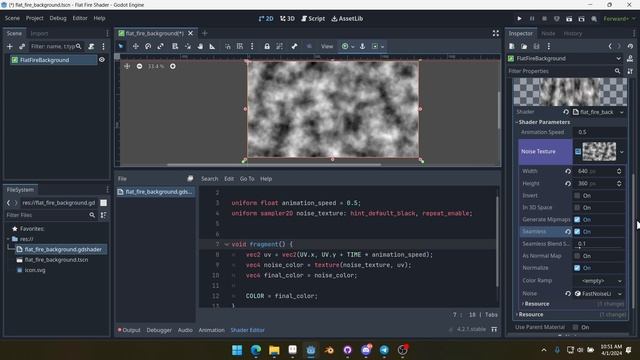Click the pause running project icon
The height and width of the screenshot is (360, 640).
tap(532, 18)
